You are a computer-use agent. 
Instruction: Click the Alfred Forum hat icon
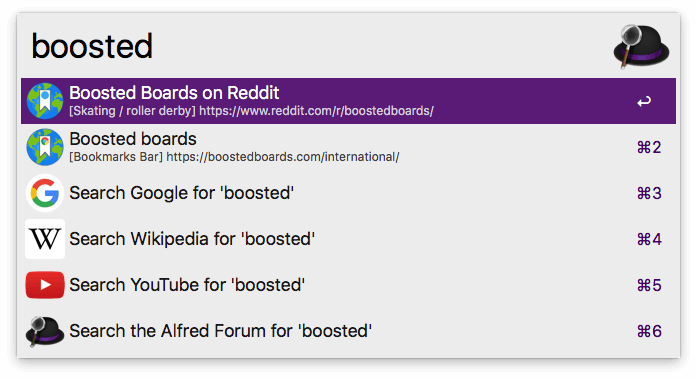point(44,331)
